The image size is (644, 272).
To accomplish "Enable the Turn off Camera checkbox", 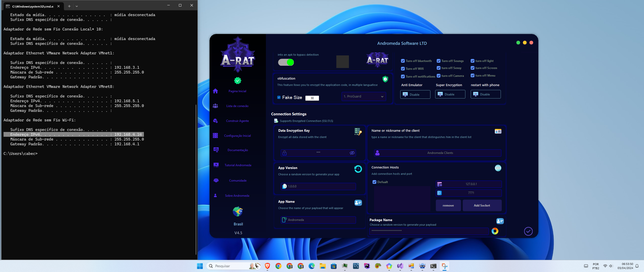I will click(439, 76).
